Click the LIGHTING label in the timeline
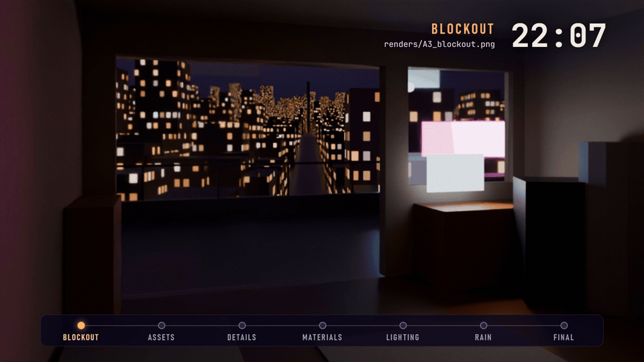Screen dimensions: 644x362 click(403, 337)
